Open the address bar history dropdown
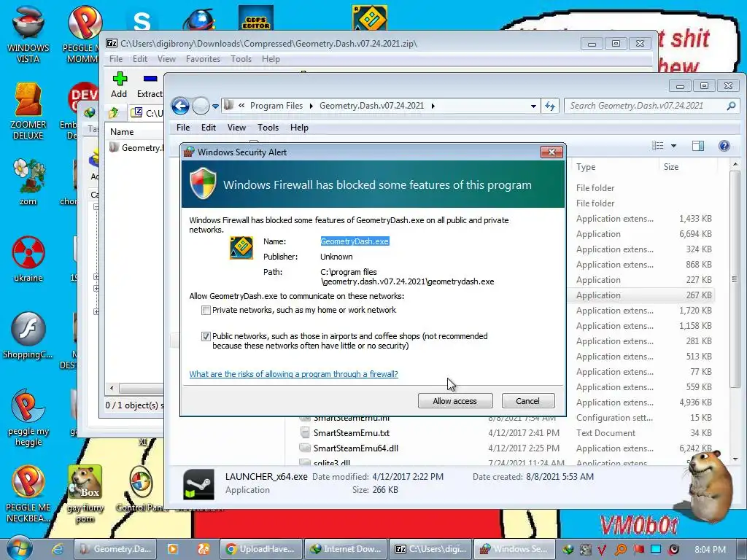 533,106
